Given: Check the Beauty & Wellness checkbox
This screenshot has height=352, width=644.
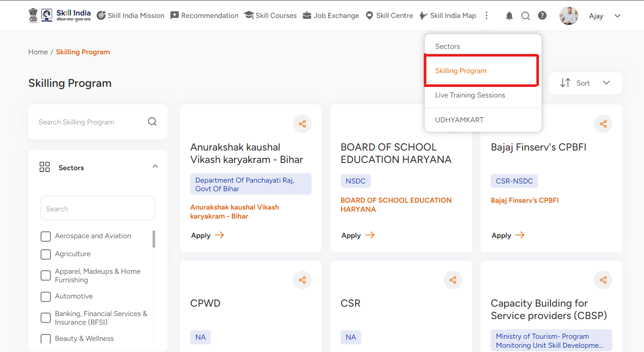Looking at the screenshot, I should tap(46, 339).
